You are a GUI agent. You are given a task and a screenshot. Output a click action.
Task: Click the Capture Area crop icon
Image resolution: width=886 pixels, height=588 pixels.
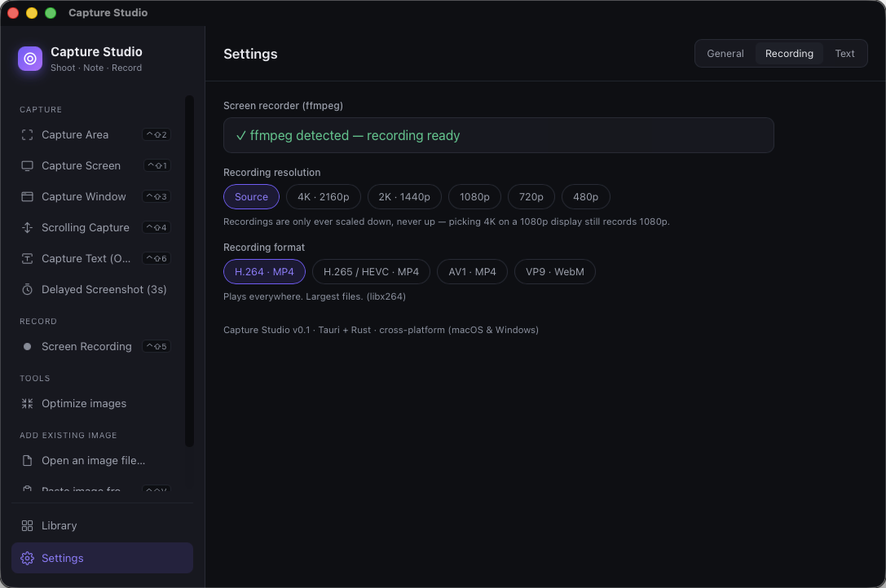27,135
